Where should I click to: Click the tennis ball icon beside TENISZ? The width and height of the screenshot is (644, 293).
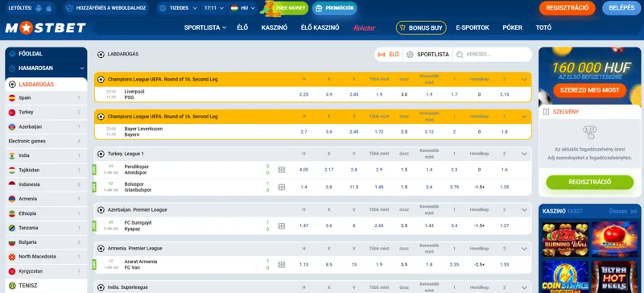pyautogui.click(x=12, y=286)
